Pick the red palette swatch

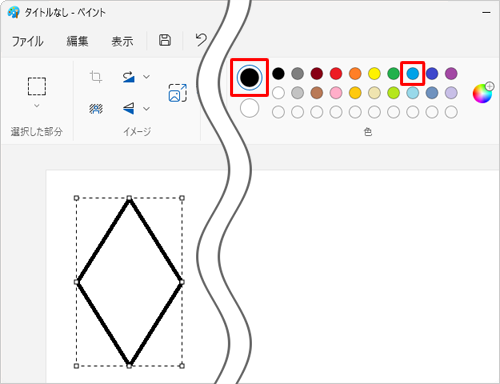[336, 73]
